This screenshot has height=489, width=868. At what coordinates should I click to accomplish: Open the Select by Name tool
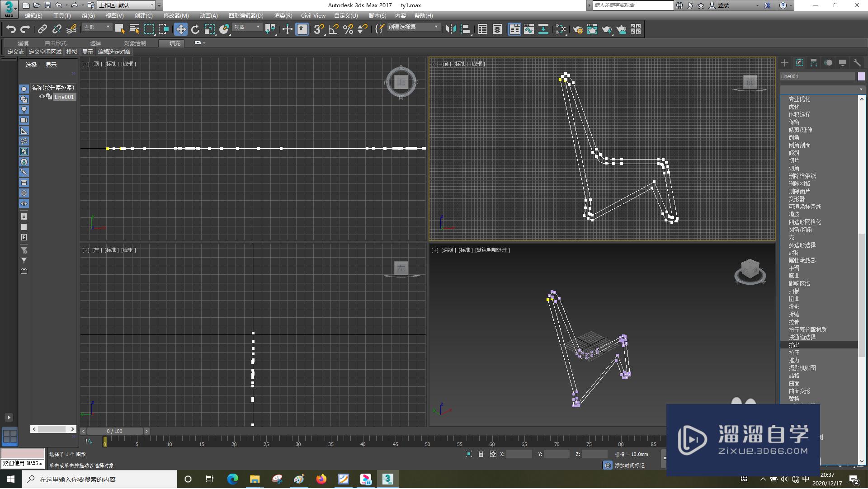point(134,29)
